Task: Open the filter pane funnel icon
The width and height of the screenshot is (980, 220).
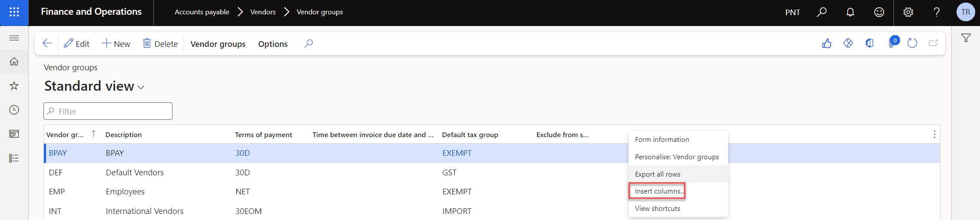Action: click(x=966, y=38)
